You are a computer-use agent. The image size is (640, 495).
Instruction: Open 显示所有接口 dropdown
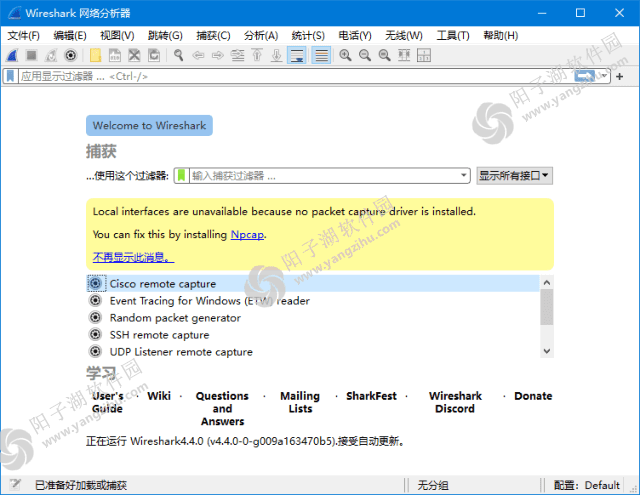click(514, 175)
